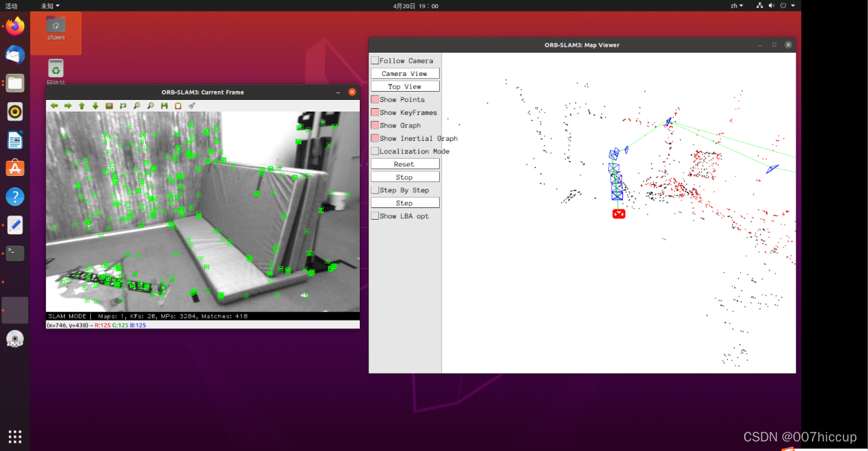The width and height of the screenshot is (868, 451).
Task: Close the Current Frame window
Action: coord(352,92)
